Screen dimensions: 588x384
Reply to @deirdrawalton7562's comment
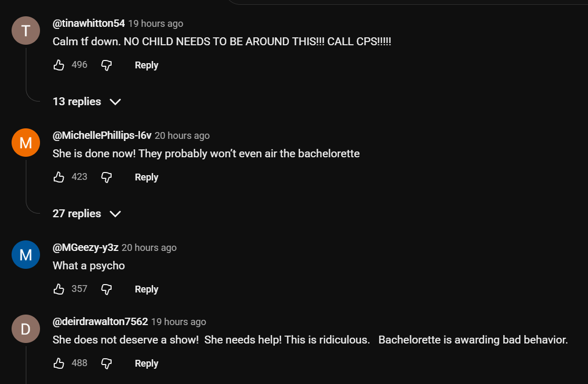click(146, 363)
